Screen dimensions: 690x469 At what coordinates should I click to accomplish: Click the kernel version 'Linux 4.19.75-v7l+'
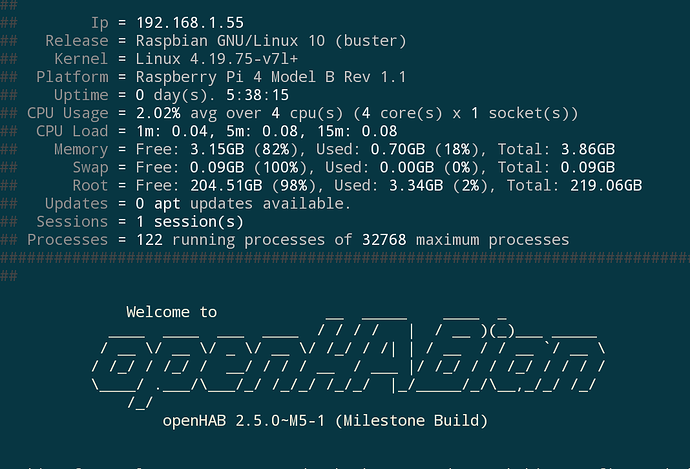[x=217, y=59]
